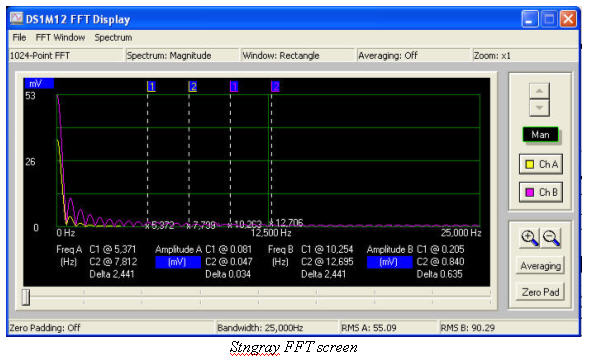The image size is (590, 362).
Task: Select yellow cursor marker 1
Action: tap(151, 87)
